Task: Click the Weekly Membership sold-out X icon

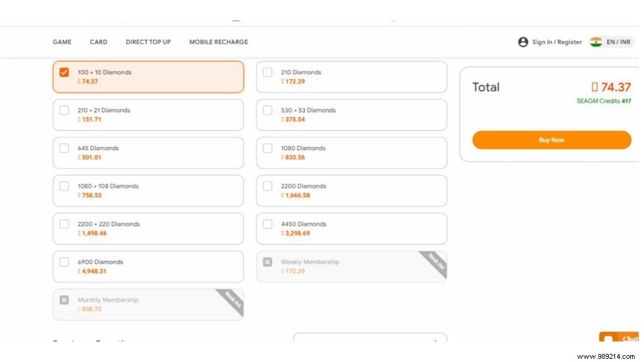Action: tap(267, 261)
